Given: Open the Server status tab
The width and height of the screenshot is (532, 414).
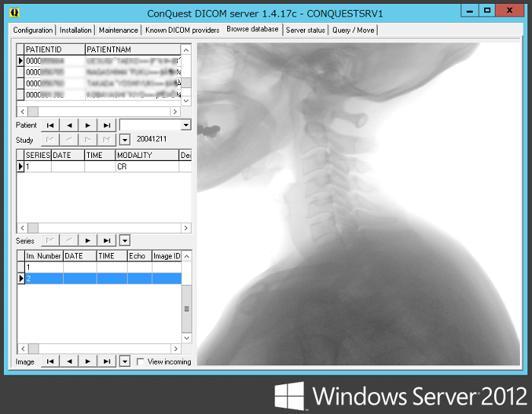Looking at the screenshot, I should pyautogui.click(x=306, y=30).
